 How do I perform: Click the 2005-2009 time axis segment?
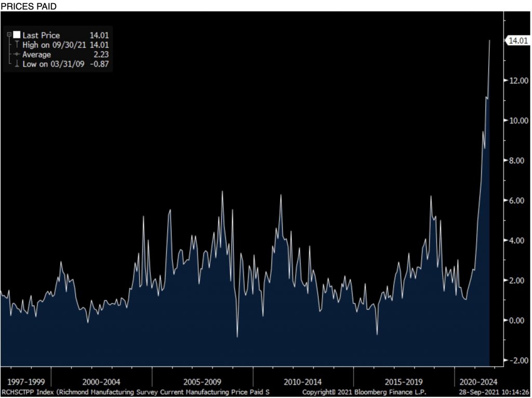pyautogui.click(x=203, y=381)
